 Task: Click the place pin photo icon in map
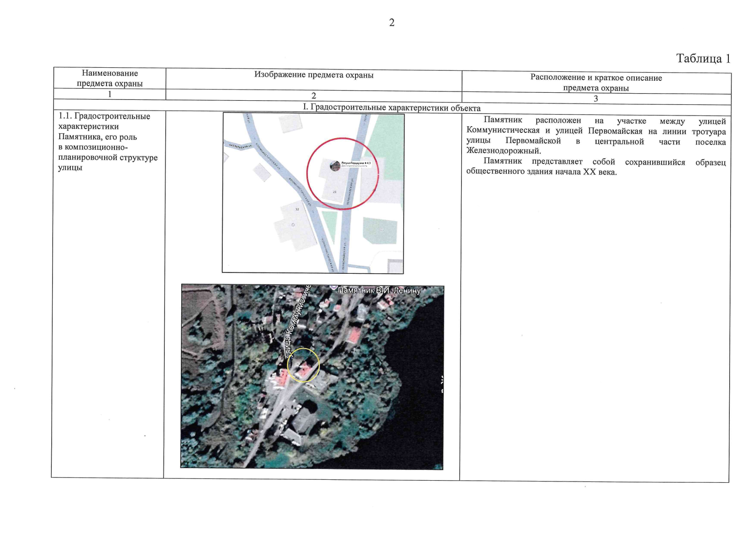click(335, 166)
